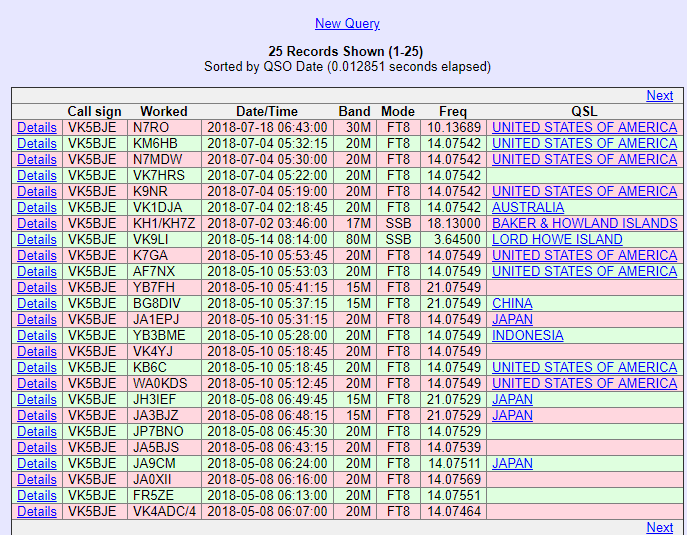Open the UNITED STATES QSL link for AF7NX

tap(584, 271)
